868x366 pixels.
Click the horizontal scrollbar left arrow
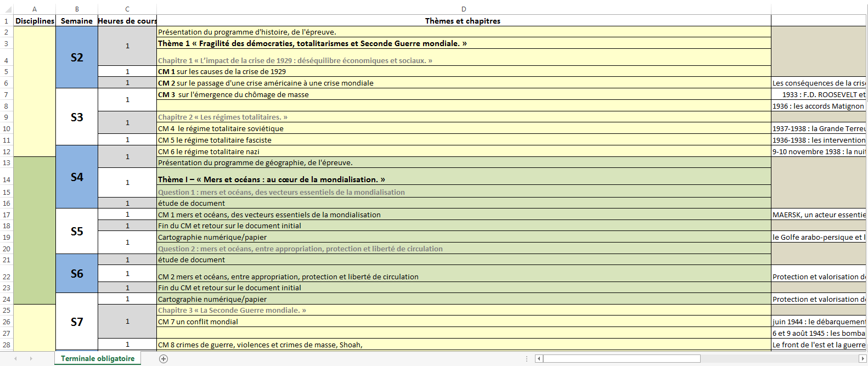(539, 359)
